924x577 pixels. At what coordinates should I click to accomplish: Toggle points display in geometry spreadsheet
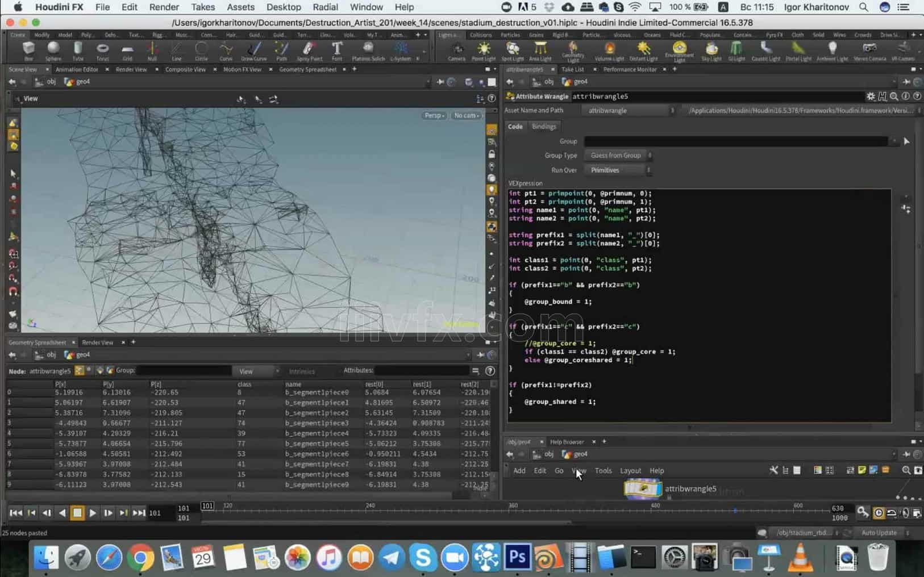(79, 370)
